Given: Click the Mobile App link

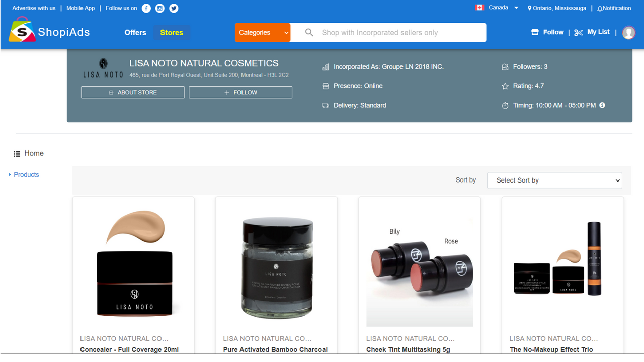Looking at the screenshot, I should click(x=80, y=8).
